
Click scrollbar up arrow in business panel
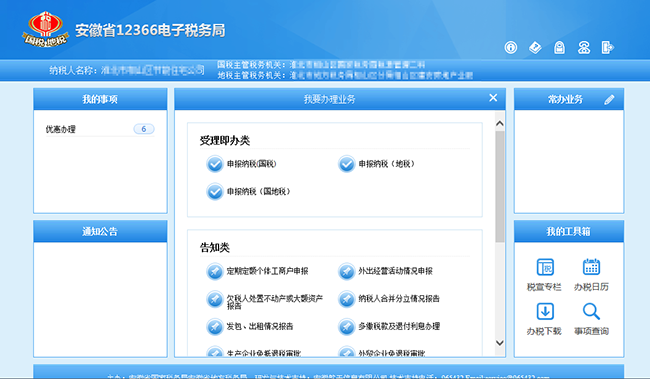coord(500,124)
